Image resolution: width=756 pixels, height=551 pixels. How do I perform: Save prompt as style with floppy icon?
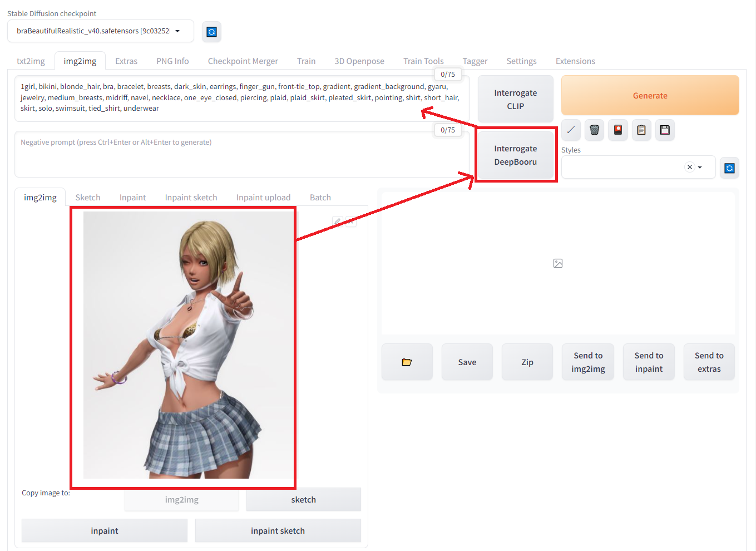665,130
